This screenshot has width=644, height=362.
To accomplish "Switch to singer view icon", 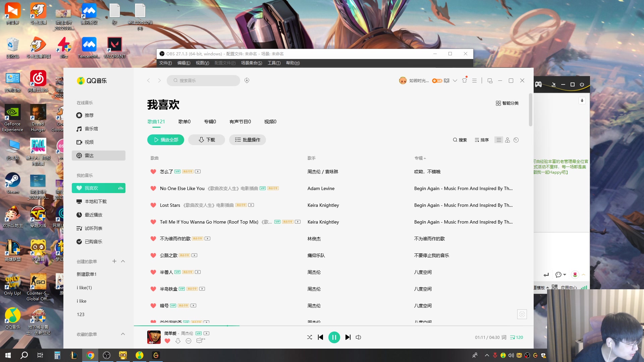I will 507,140.
